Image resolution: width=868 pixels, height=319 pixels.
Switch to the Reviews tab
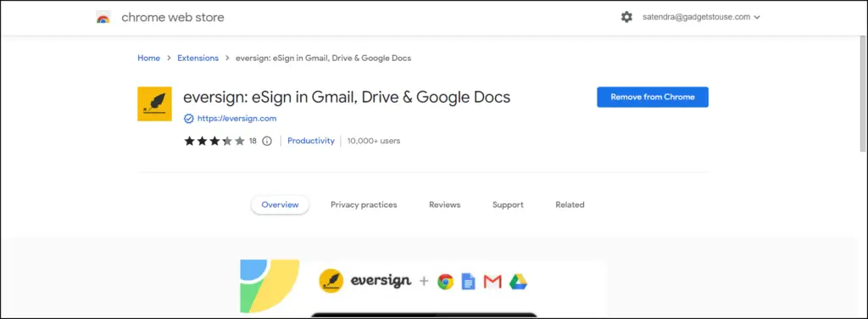click(444, 205)
